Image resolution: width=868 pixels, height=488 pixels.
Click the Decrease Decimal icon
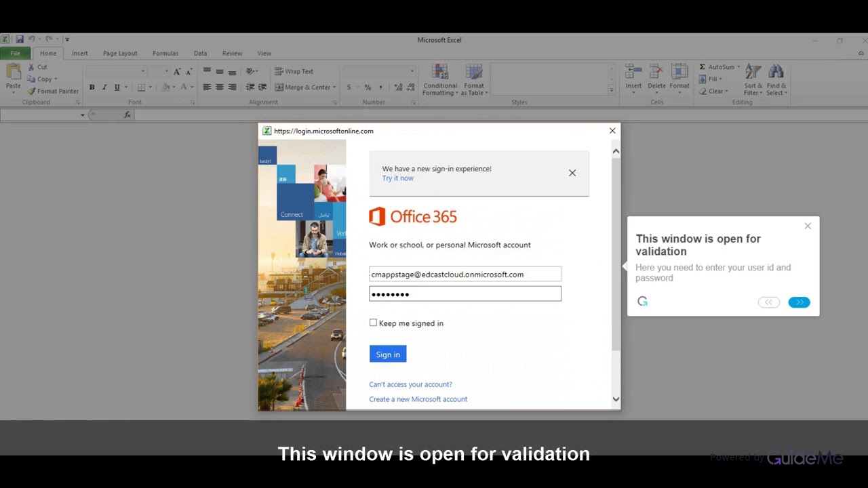pos(411,87)
